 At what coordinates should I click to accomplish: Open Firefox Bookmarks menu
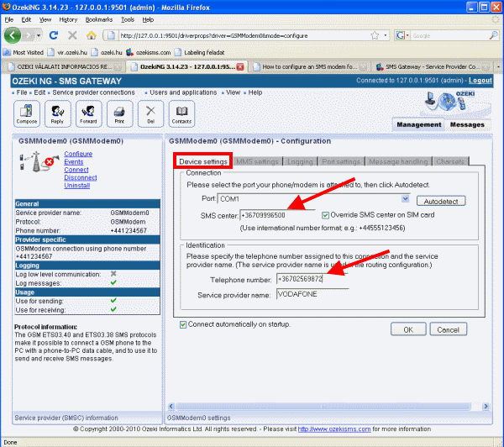(x=98, y=19)
